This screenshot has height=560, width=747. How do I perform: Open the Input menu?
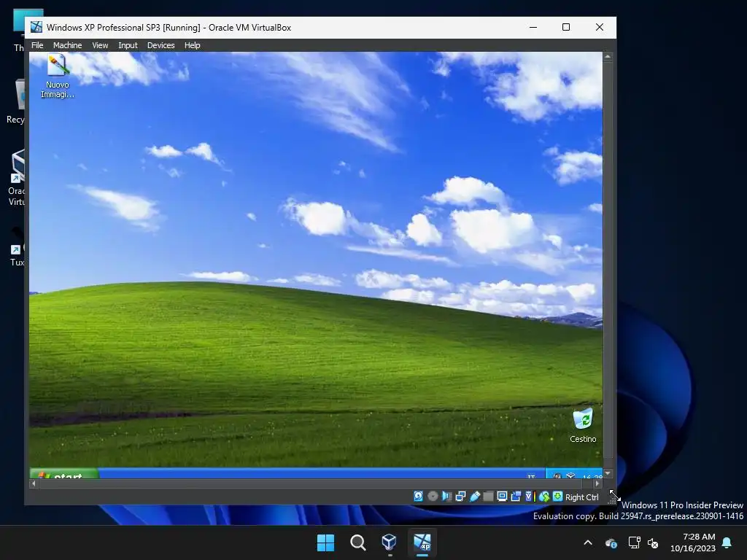click(x=128, y=45)
